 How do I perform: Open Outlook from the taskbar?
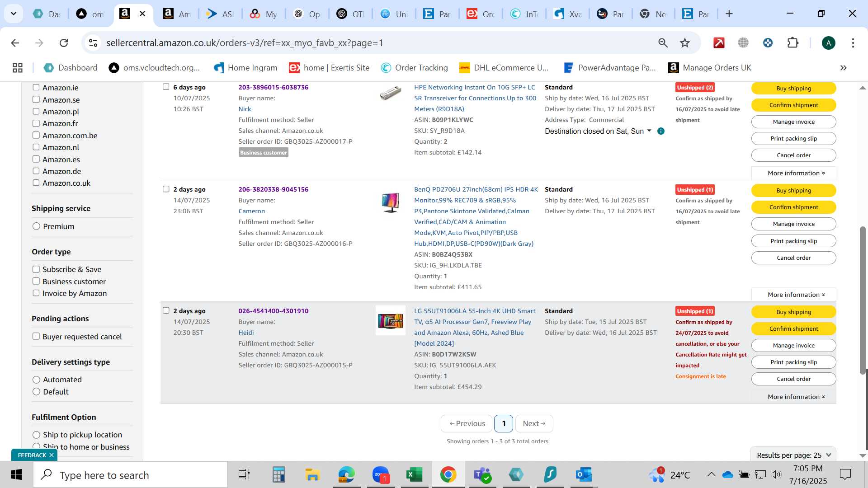point(584,475)
